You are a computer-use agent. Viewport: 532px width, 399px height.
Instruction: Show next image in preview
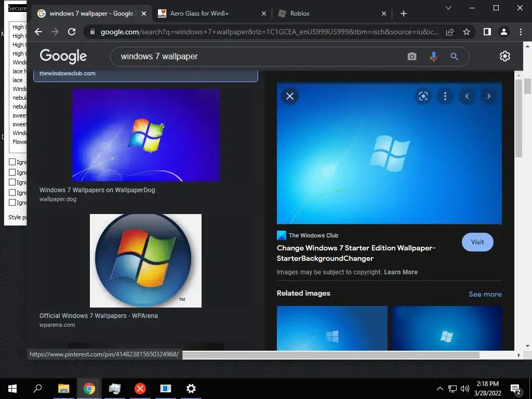click(488, 96)
